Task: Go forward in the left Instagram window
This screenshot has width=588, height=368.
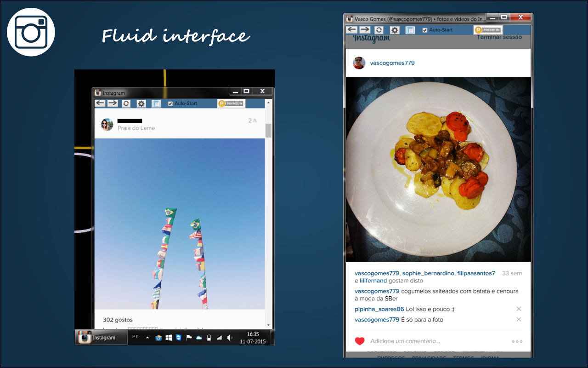Action: [x=113, y=103]
